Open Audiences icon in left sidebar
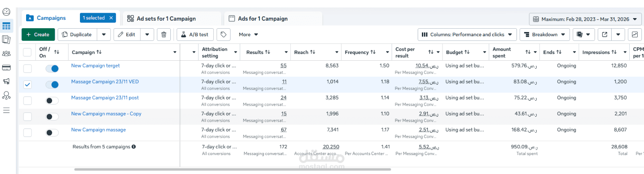The image size is (644, 174). (6, 54)
